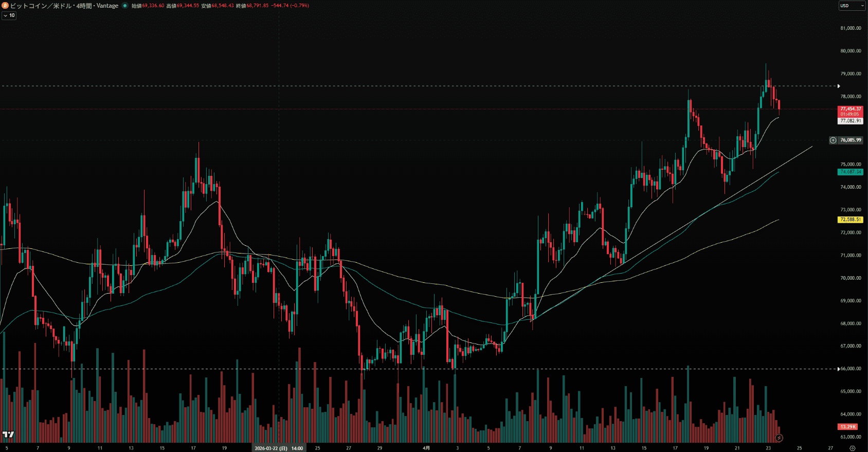This screenshot has width=868, height=452.
Task: Click the white arrow marker on dashed line
Action: pyautogui.click(x=839, y=86)
